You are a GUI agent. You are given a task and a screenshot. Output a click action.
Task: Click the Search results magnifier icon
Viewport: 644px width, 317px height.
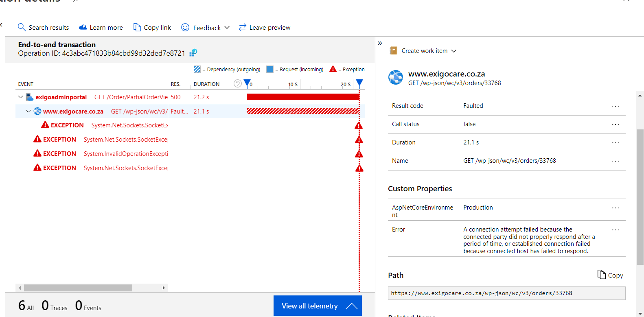coord(22,27)
